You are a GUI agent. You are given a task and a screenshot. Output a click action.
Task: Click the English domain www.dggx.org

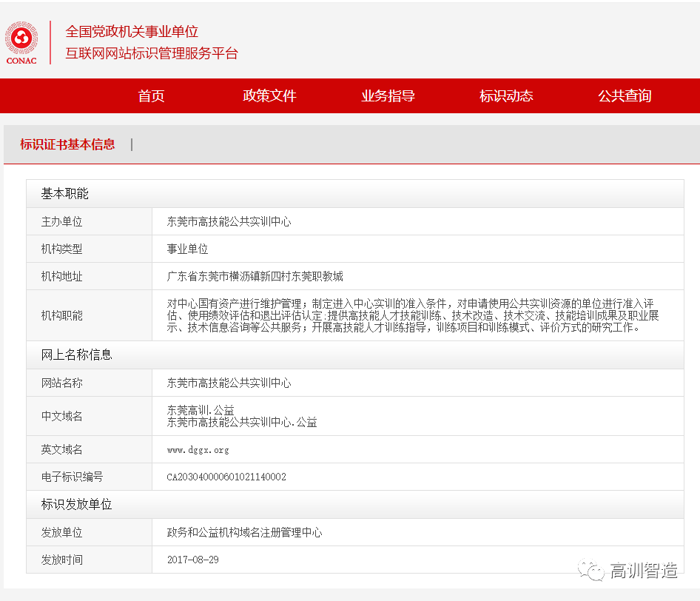[x=198, y=450]
